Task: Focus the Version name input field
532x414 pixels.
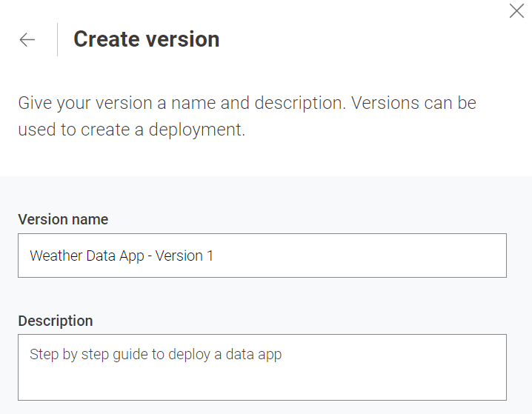Action: point(262,256)
